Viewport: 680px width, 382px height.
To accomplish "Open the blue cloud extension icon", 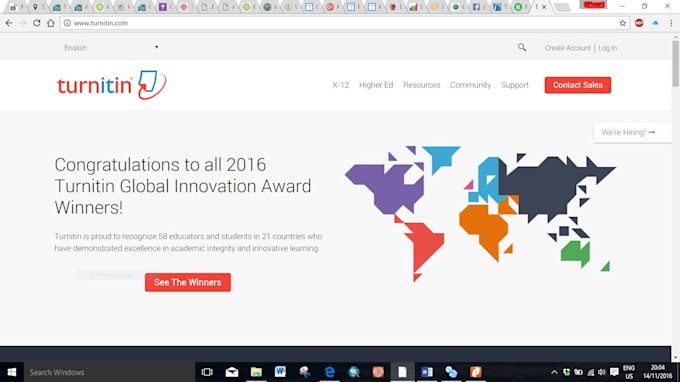I will pyautogui.click(x=655, y=23).
